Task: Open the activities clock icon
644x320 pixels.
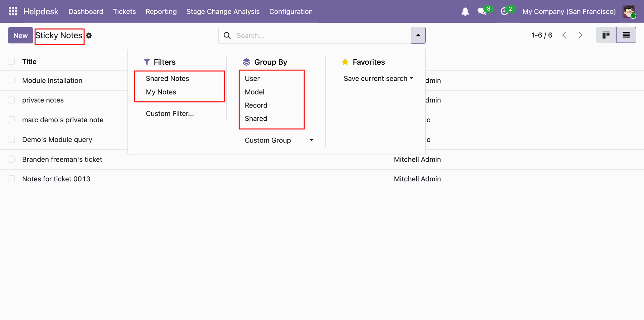Action: pyautogui.click(x=504, y=12)
